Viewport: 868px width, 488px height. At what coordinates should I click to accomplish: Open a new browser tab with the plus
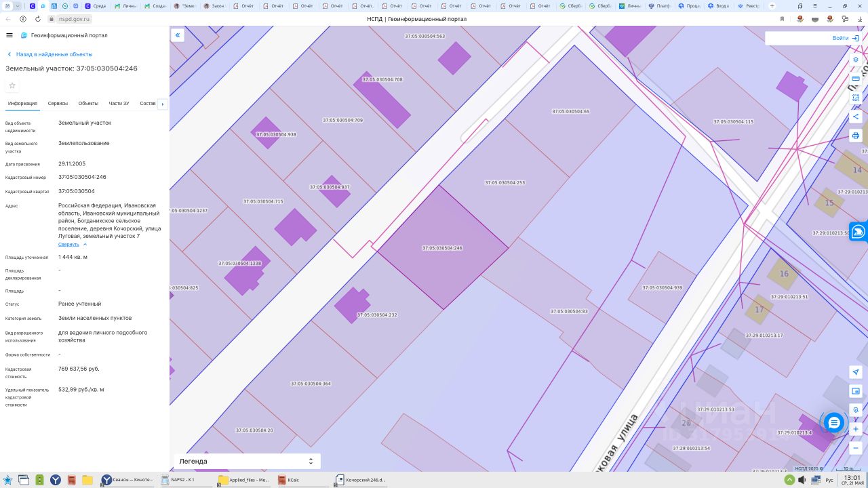772,5
